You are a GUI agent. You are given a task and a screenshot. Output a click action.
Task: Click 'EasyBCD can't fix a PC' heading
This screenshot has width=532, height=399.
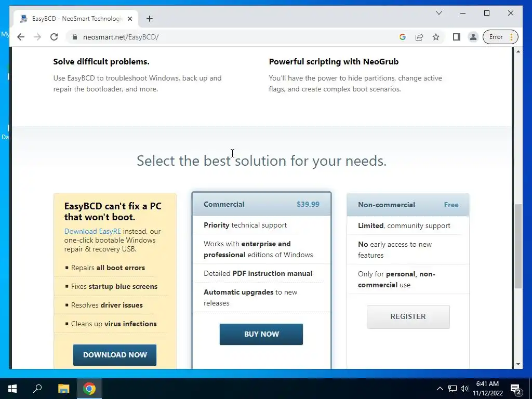[x=113, y=211]
